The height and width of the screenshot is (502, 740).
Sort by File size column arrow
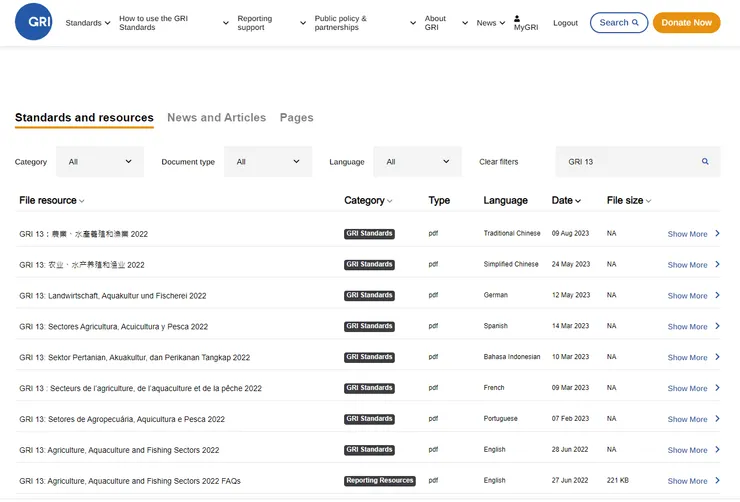(x=649, y=201)
